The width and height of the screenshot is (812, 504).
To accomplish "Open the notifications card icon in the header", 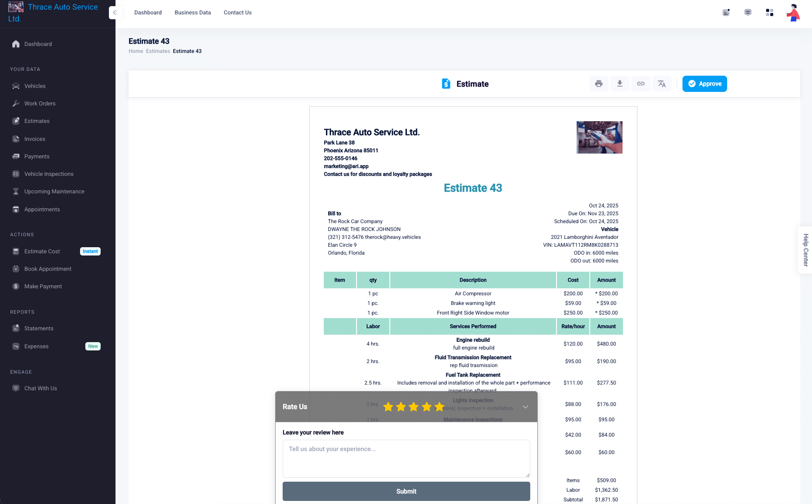I will pyautogui.click(x=726, y=13).
